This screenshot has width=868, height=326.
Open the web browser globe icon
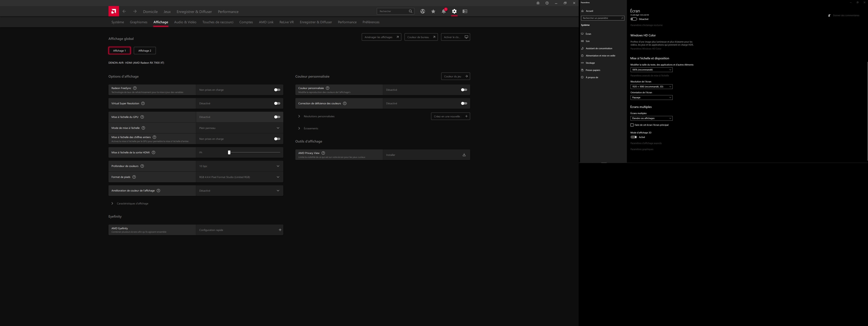point(423,11)
